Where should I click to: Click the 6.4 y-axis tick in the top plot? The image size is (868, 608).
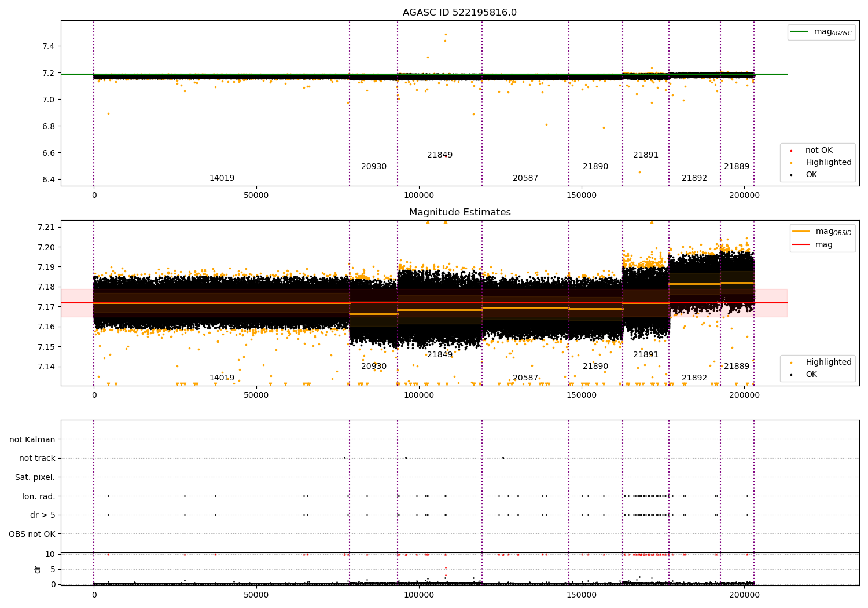47,180
